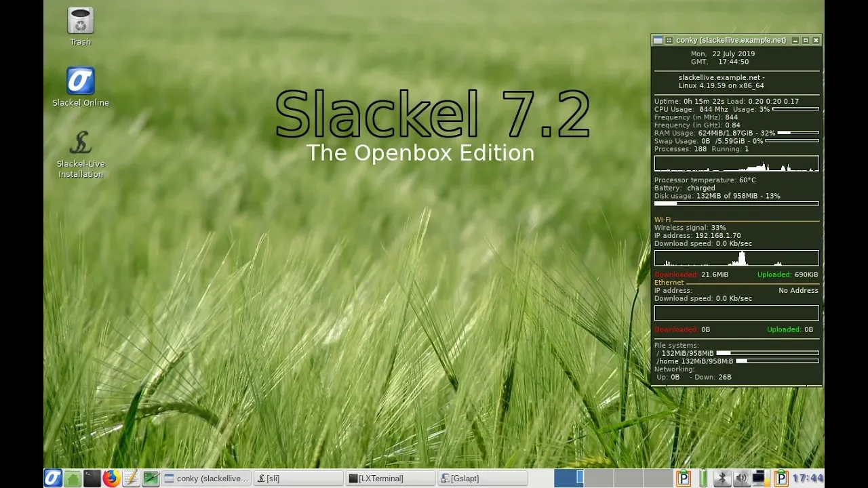Viewport: 868px width, 488px height.
Task: Switch to the conky taskbar entry
Action: 207,479
